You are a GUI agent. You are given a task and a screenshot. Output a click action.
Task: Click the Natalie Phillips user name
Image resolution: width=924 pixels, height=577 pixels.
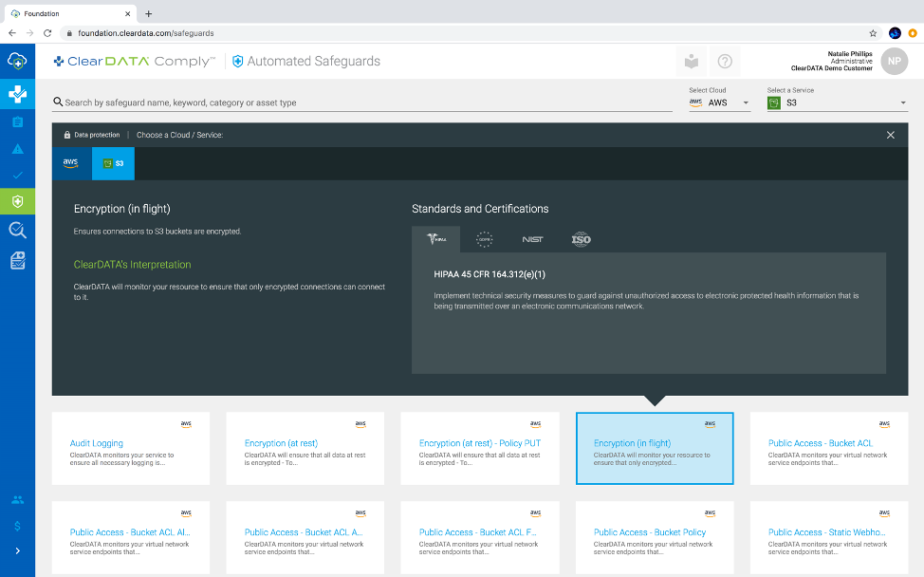tap(850, 54)
